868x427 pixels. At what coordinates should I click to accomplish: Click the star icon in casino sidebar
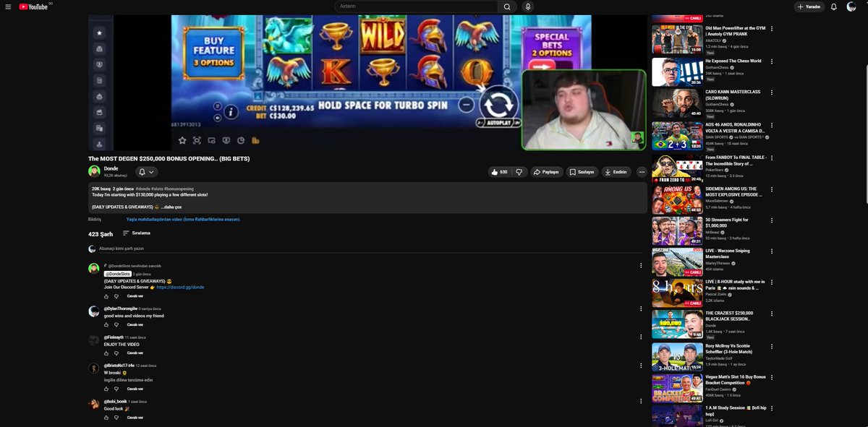[x=99, y=33]
